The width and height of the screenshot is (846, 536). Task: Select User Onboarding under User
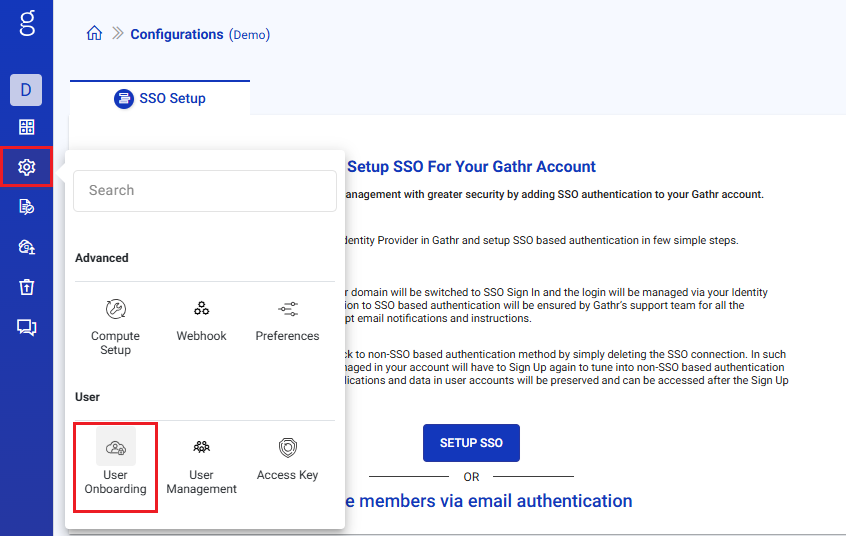click(x=116, y=467)
